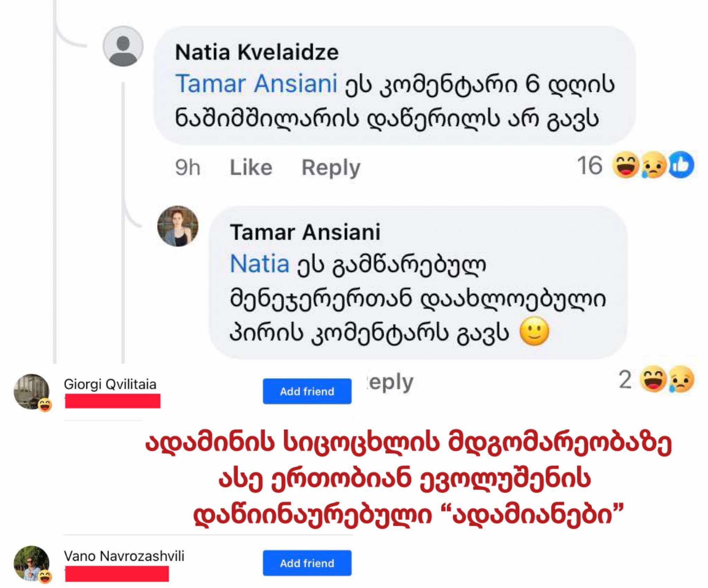708x588 pixels.
Task: Click Natia Kvelaidze's default profile avatar
Action: pos(123,46)
